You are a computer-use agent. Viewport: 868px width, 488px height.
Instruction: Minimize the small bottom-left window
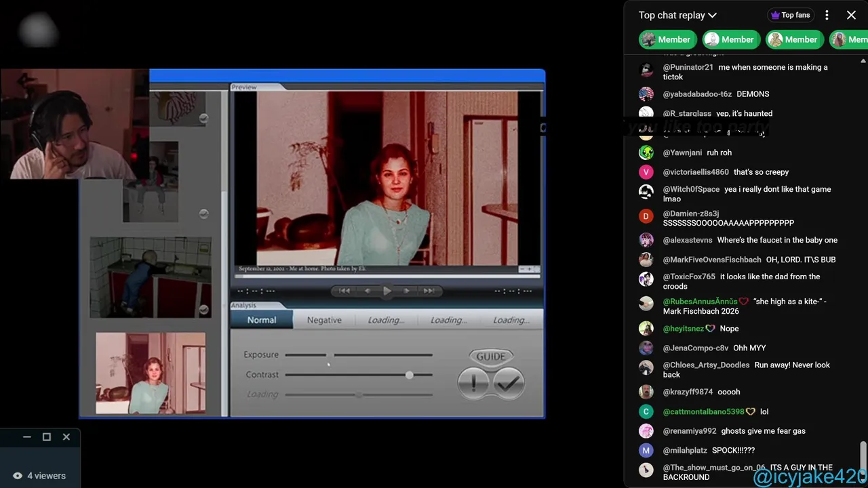[27, 437]
